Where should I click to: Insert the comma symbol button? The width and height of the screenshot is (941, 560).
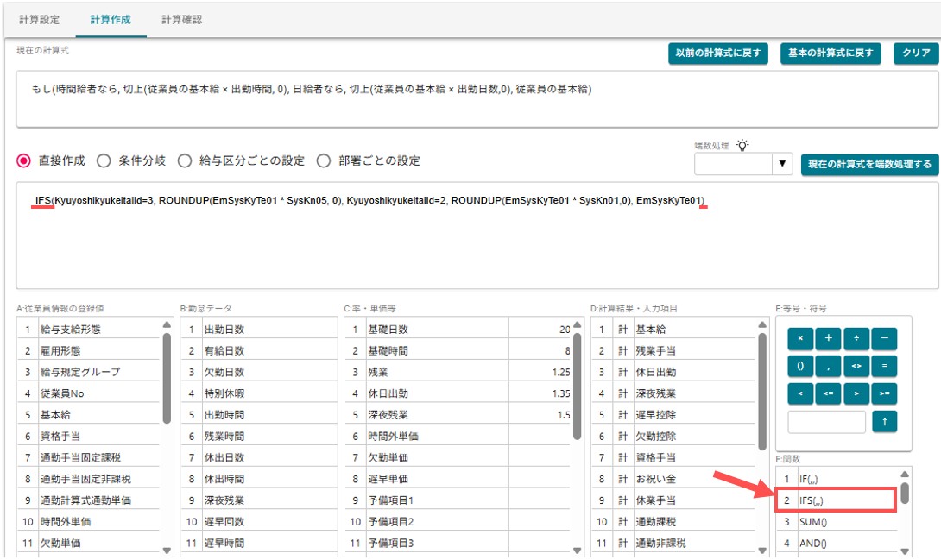[x=828, y=366]
